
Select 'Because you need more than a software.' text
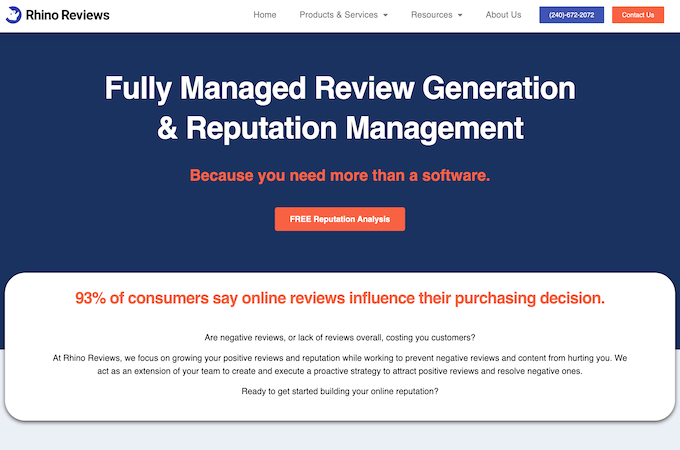click(340, 176)
